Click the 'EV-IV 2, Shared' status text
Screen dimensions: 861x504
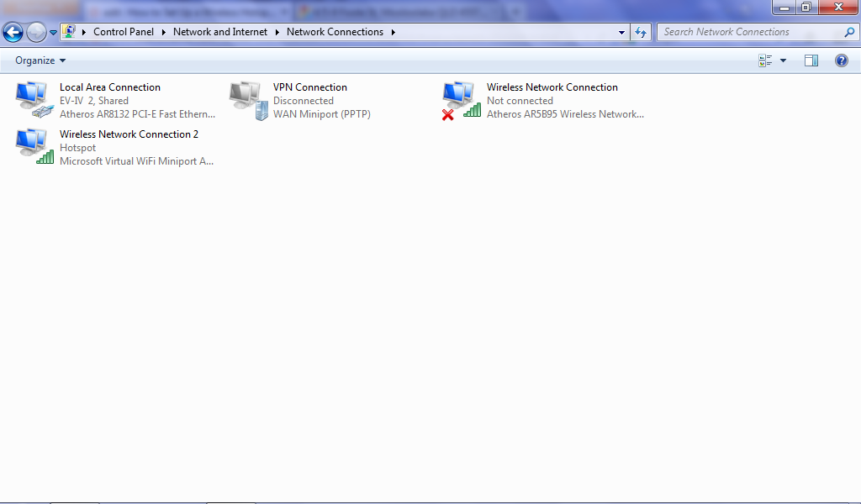[94, 101]
